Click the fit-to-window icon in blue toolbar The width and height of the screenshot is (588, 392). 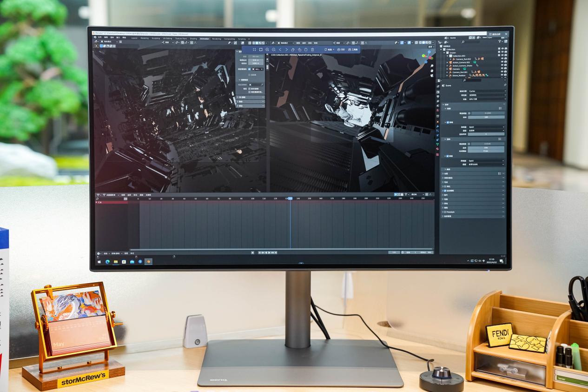[261, 49]
